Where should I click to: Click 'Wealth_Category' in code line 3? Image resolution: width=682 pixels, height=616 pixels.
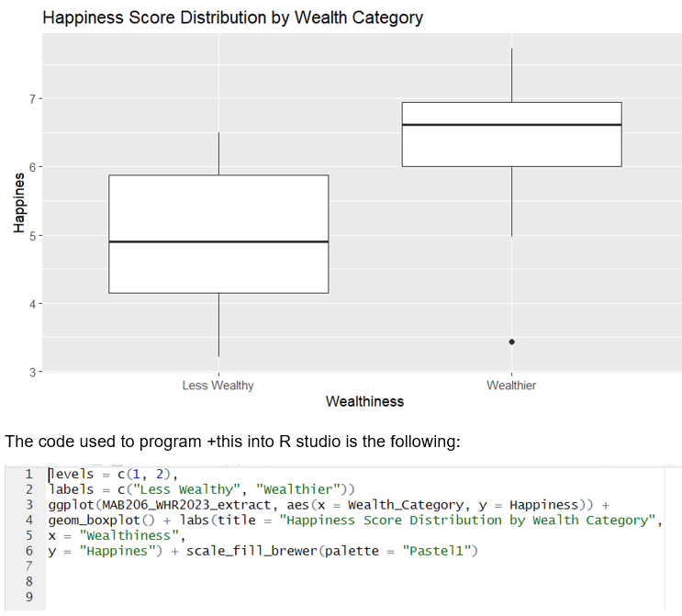(406, 505)
